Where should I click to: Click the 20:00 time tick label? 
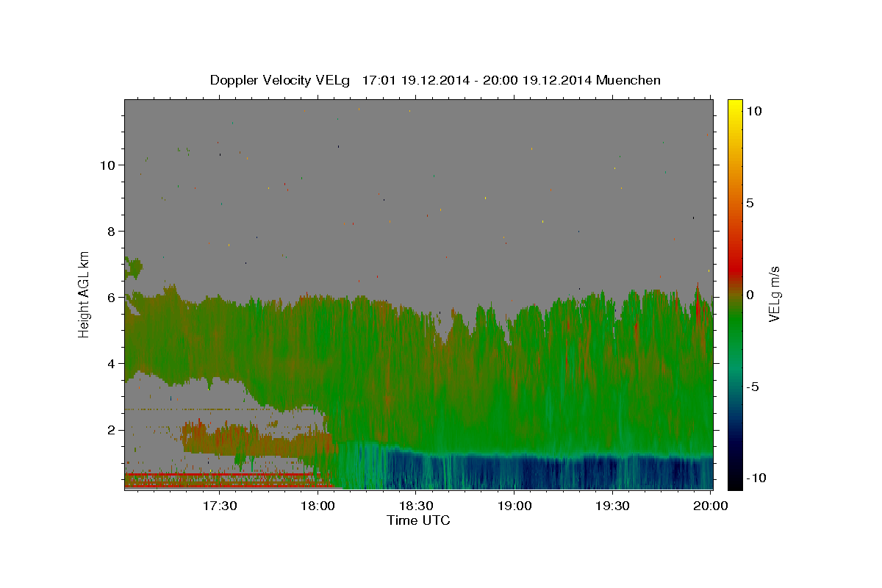pos(711,506)
